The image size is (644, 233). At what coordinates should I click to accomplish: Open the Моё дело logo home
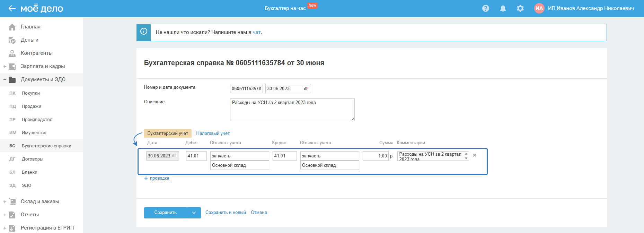point(42,8)
